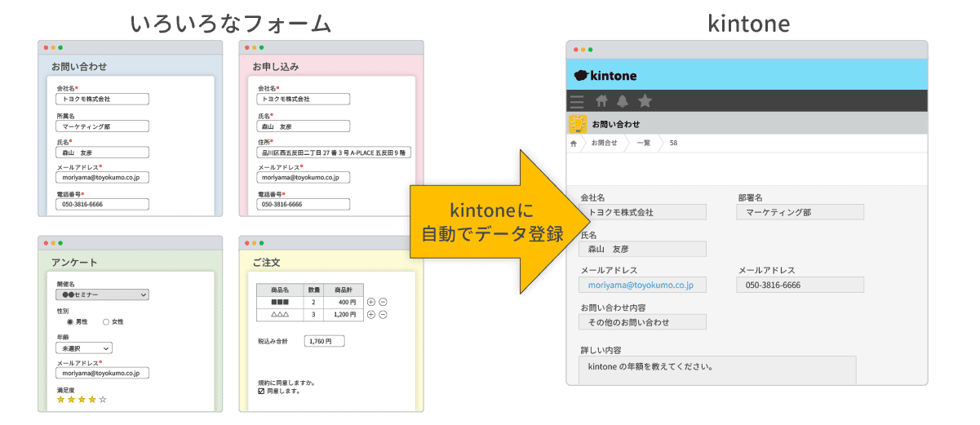This screenshot has height=425, width=980.
Task: Click the 所属名 マーケティング部 input field
Action: (x=102, y=126)
